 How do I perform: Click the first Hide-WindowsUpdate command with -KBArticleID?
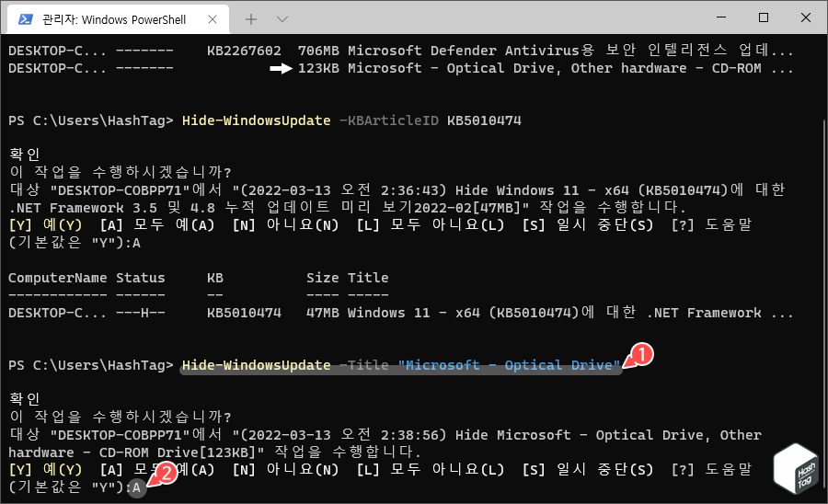pos(351,120)
